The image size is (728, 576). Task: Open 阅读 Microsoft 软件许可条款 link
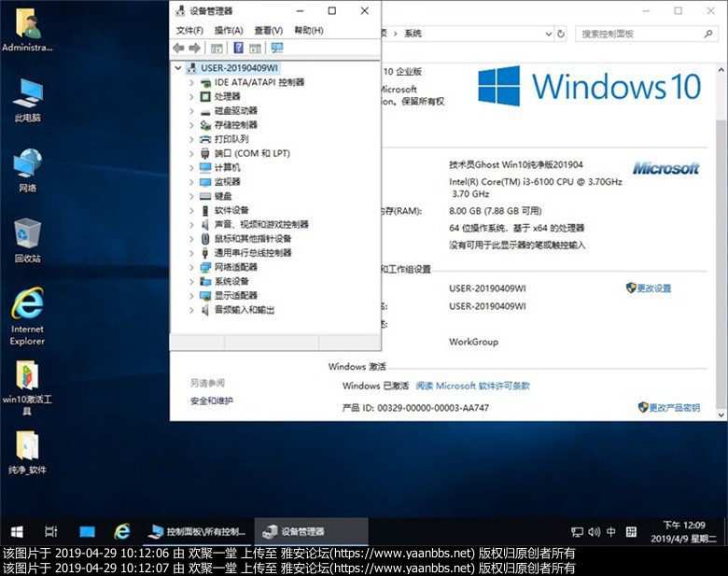coord(472,386)
